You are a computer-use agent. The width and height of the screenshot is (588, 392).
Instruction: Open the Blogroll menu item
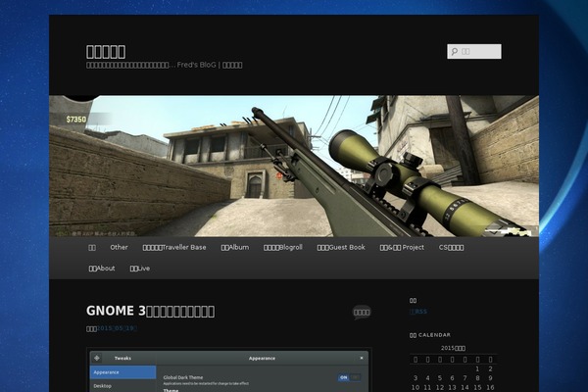point(283,248)
